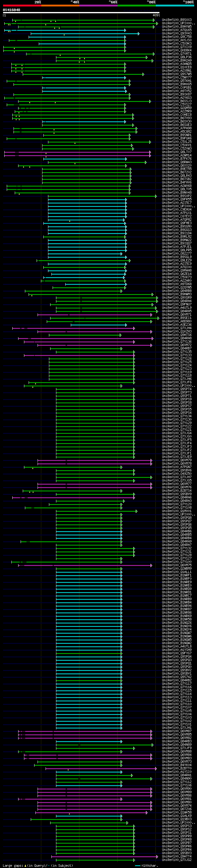Choose the UniRef100_A2XMN1 label
The image size is (197, 868).
(177, 71)
